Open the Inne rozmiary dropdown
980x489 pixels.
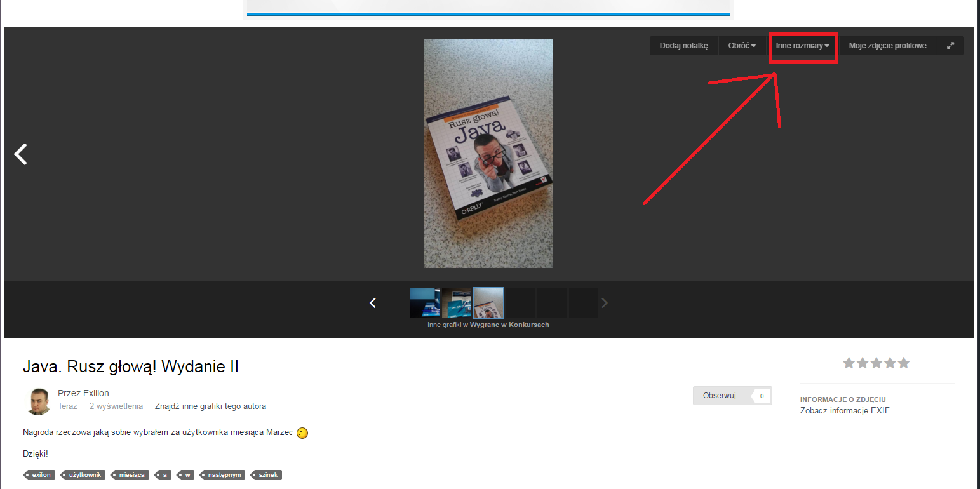coord(803,46)
